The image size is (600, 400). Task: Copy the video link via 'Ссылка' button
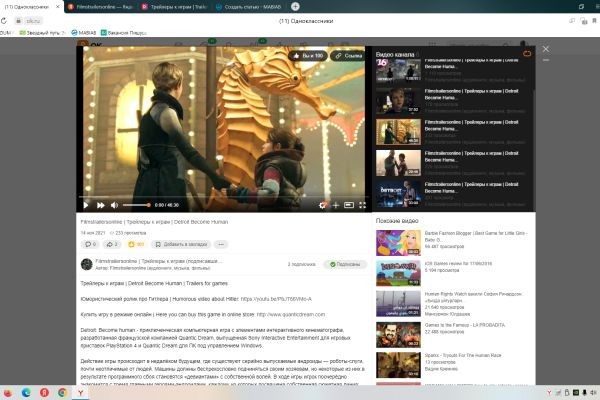tap(348, 56)
